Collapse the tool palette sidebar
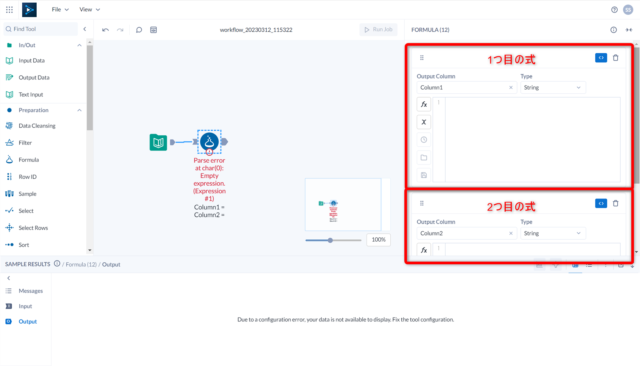The height and width of the screenshot is (366, 640). 85,29
